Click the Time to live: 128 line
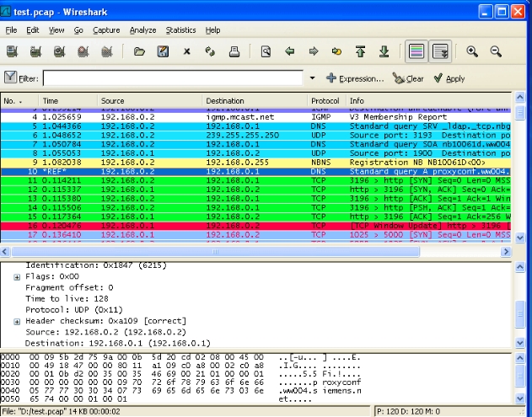 [67, 299]
